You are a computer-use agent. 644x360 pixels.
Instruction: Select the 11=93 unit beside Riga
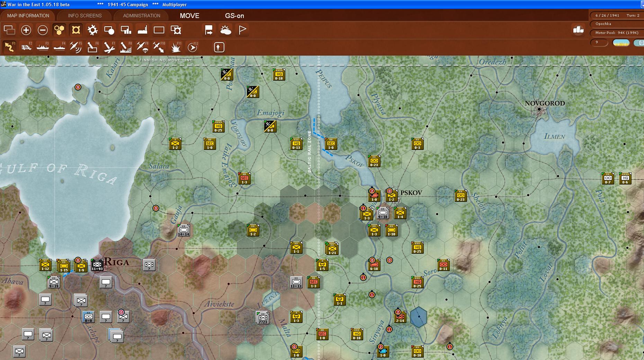[97, 265]
